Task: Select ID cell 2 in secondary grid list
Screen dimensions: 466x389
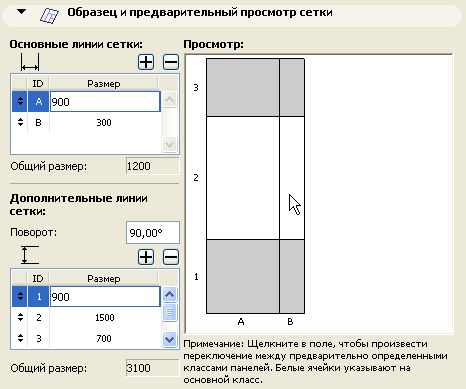Action: point(39,317)
